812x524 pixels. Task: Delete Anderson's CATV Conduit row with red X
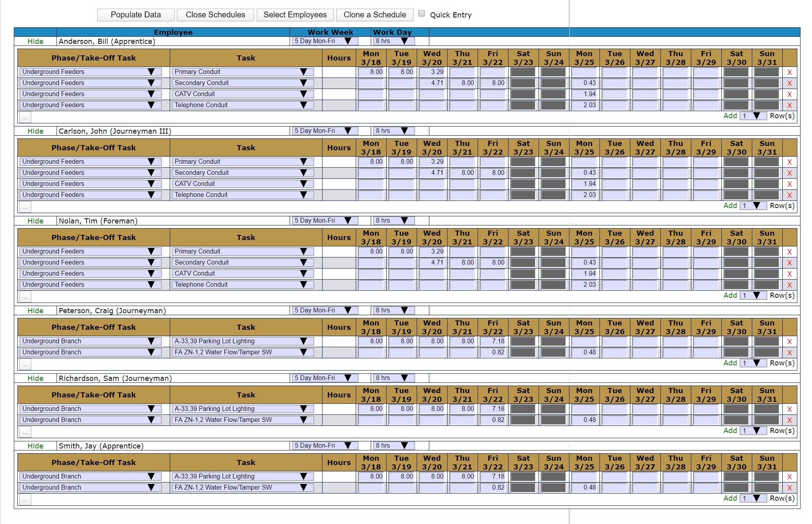click(x=789, y=94)
